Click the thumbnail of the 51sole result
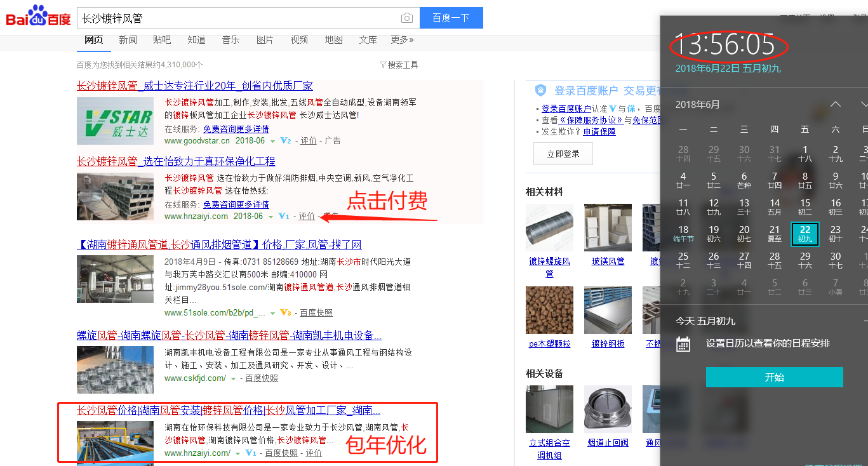The image size is (868, 466). click(x=115, y=279)
